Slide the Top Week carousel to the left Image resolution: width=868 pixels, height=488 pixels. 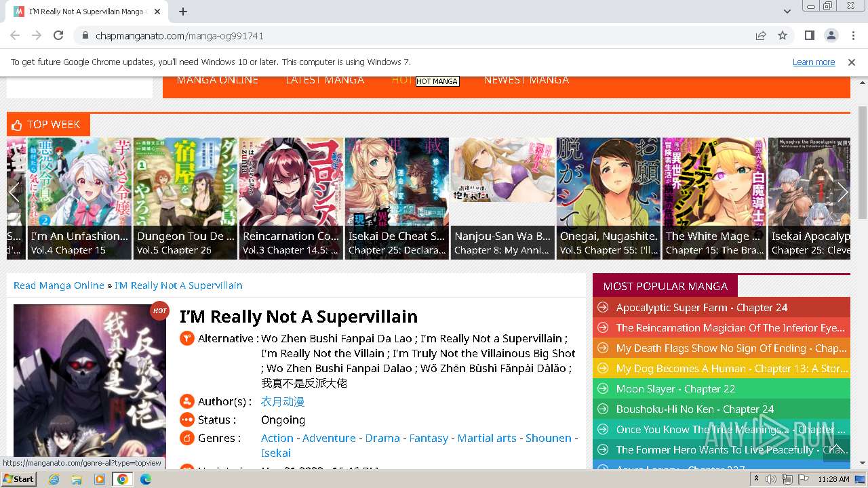15,192
